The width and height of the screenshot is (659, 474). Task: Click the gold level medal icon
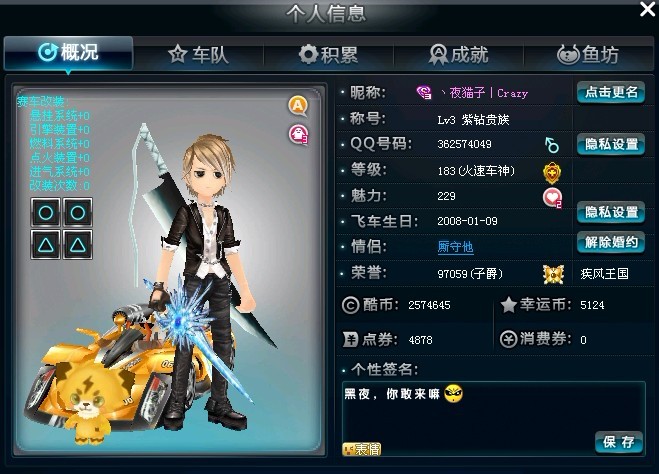552,172
